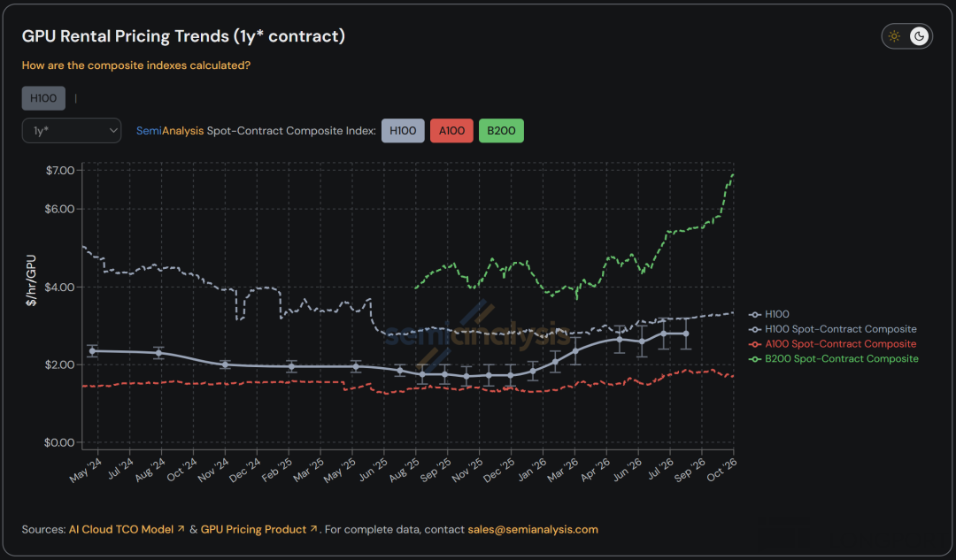This screenshot has width=956, height=560.
Task: Hide H100 Spot-Contract Composite legend series
Action: click(833, 329)
